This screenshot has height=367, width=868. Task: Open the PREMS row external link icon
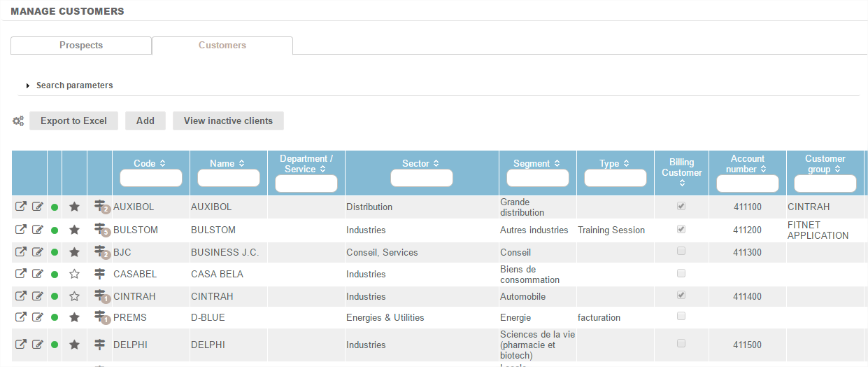[21, 317]
